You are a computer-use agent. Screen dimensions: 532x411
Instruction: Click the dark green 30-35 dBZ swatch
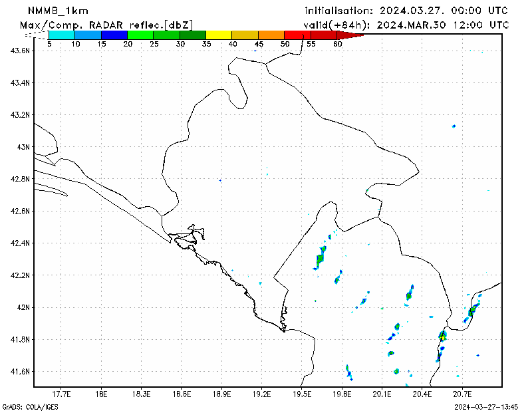click(193, 35)
